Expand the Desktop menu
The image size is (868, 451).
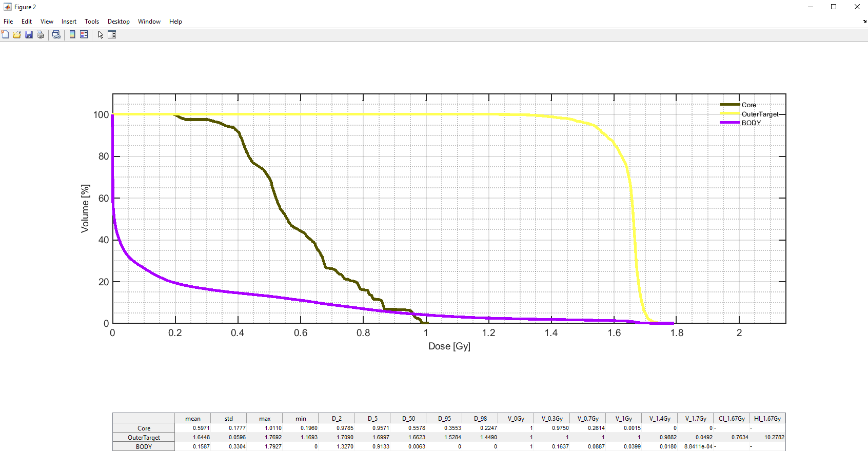(119, 22)
